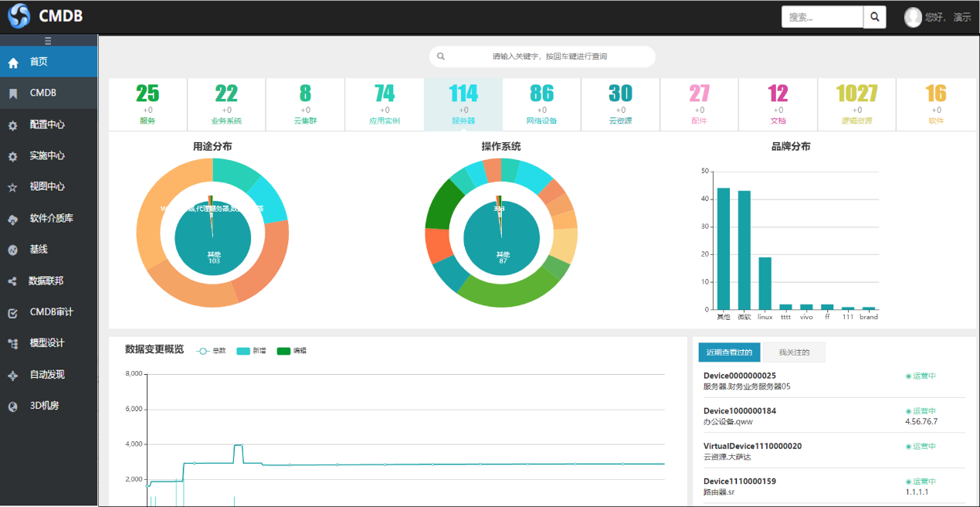Open 软件介质库 via its cloud icon
The image size is (980, 507).
point(13,219)
